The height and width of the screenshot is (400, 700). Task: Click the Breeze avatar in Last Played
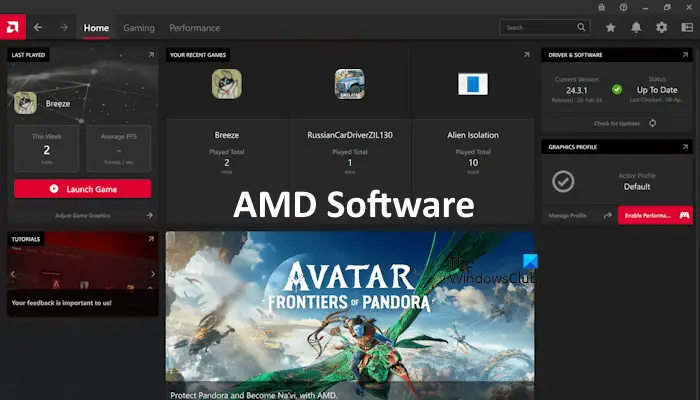click(25, 103)
